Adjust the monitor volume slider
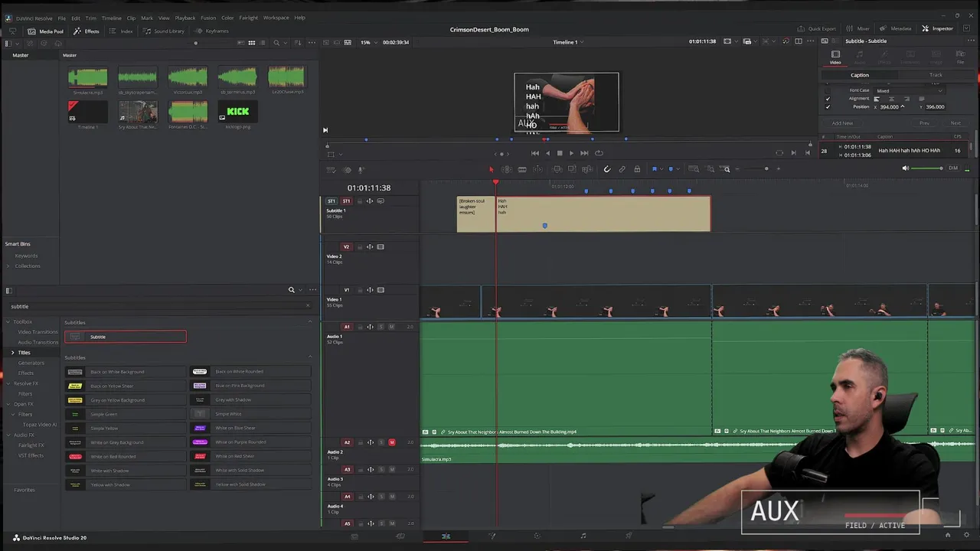This screenshot has width=980, height=551. point(928,168)
